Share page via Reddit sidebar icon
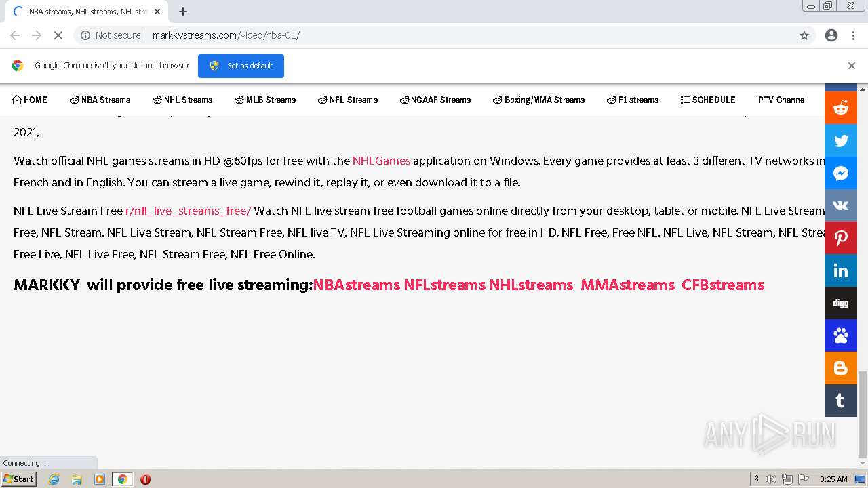This screenshot has width=868, height=488. pos(841,108)
